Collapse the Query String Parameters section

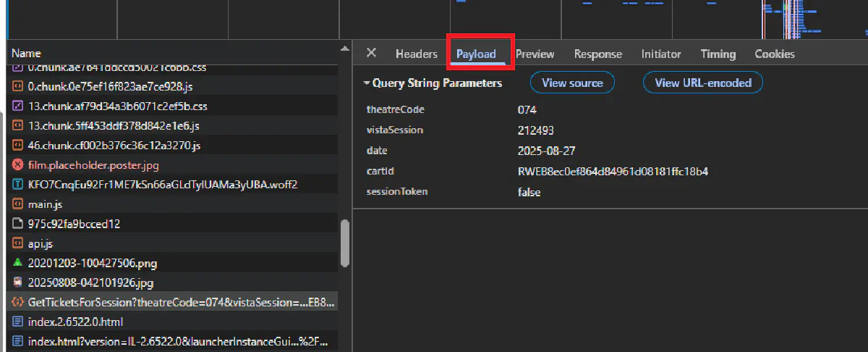[x=367, y=83]
